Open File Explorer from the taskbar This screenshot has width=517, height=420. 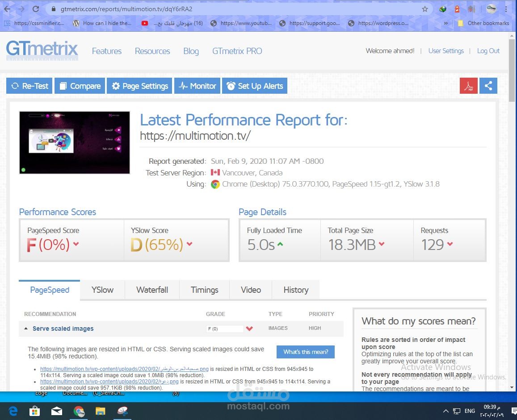click(x=100, y=411)
